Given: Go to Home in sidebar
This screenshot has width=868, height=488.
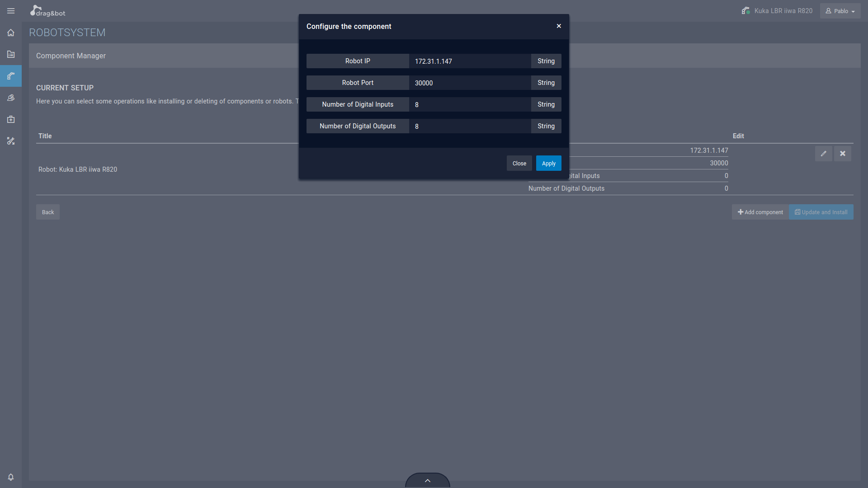Looking at the screenshot, I should pyautogui.click(x=11, y=33).
